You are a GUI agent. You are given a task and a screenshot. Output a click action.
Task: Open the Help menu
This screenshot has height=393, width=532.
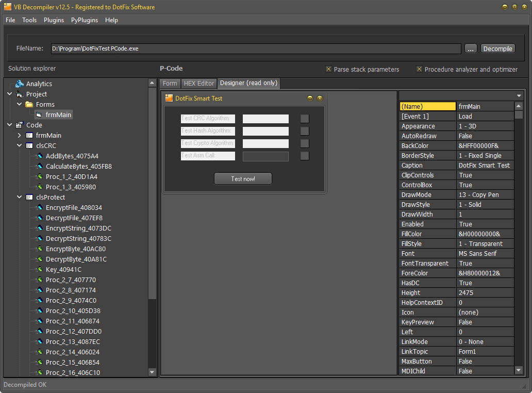pos(111,20)
